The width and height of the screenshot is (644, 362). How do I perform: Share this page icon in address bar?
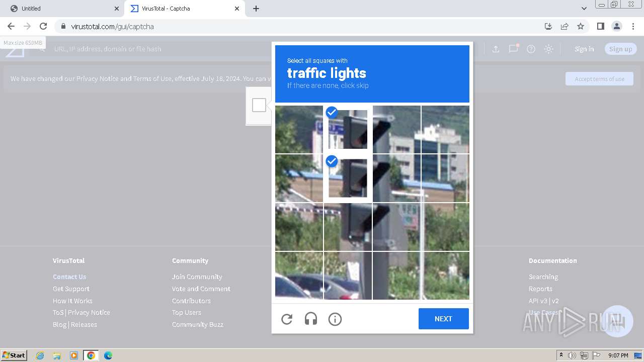coord(565,26)
